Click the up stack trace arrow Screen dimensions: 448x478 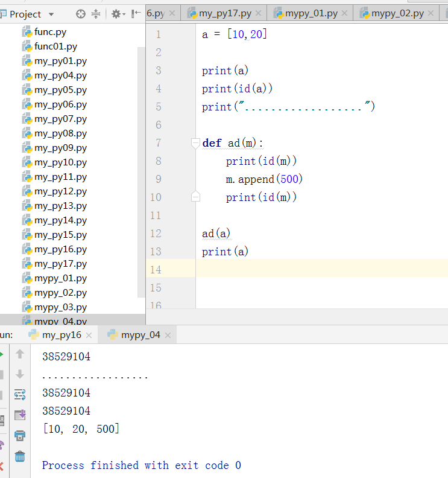click(20, 354)
